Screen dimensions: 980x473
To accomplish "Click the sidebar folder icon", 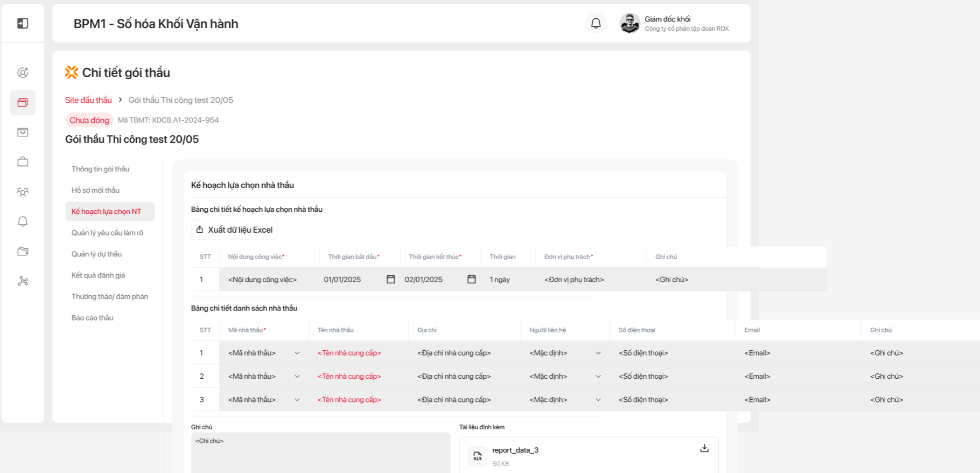I will coord(23,251).
